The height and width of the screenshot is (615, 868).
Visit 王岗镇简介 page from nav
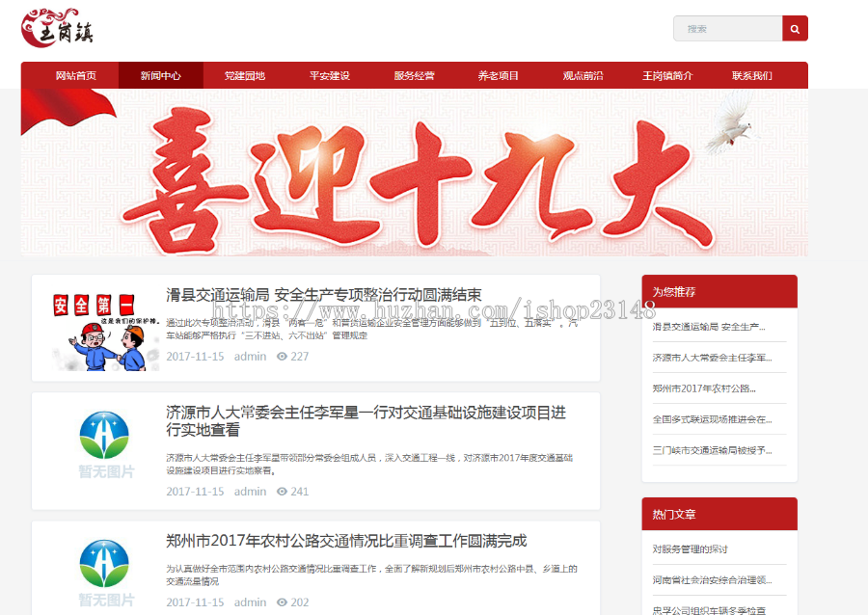(667, 76)
